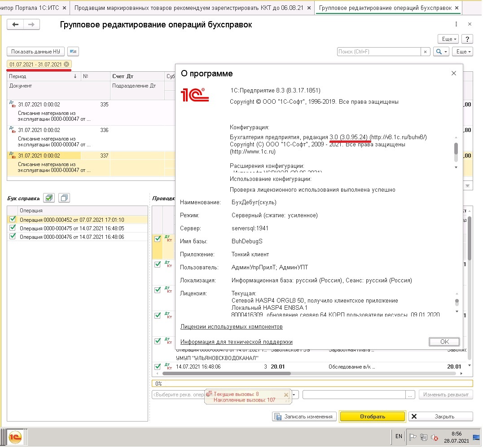Click the ДтКт icon of entry 337

(12, 155)
